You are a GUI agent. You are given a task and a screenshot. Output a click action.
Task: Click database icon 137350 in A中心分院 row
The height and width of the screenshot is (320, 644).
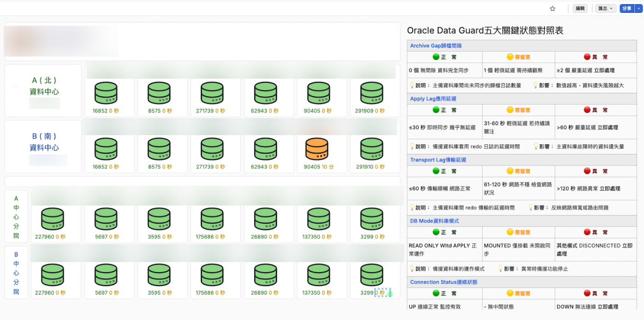click(x=319, y=219)
